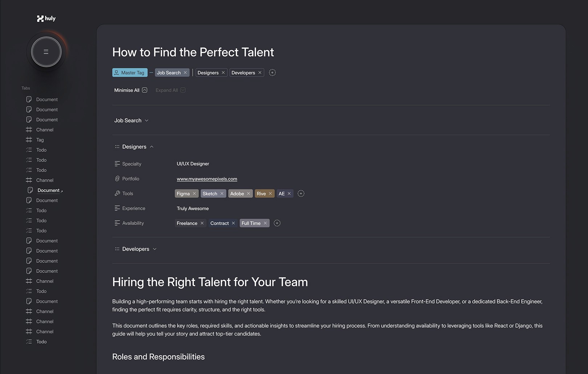Open www.myawesomepixels.com portfolio link
588x374 pixels.
coord(207,179)
